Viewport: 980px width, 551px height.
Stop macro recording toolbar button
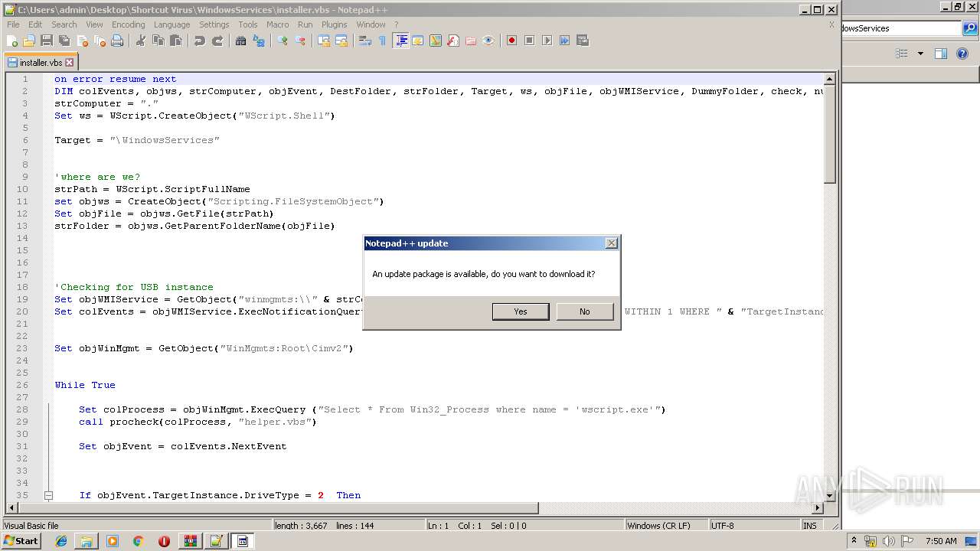click(x=529, y=41)
